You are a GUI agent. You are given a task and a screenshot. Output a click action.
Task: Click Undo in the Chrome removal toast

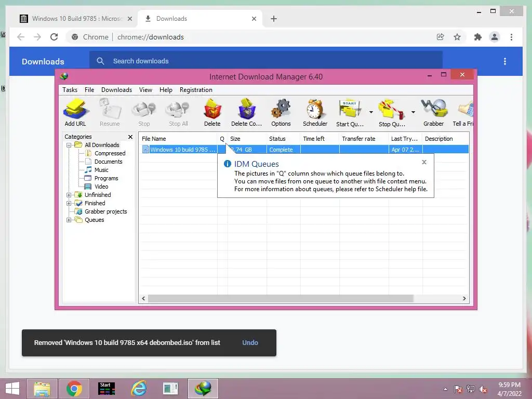[250, 343]
